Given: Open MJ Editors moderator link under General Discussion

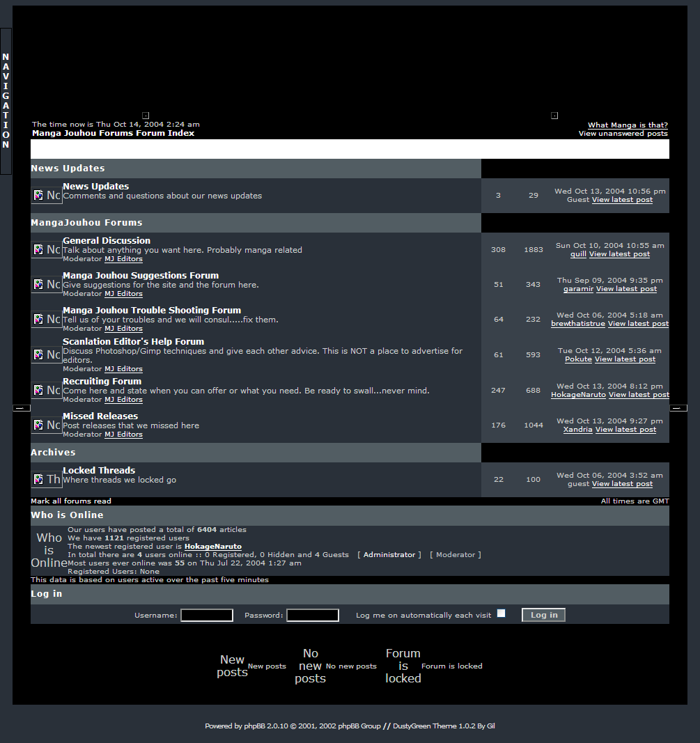Looking at the screenshot, I should tap(124, 259).
